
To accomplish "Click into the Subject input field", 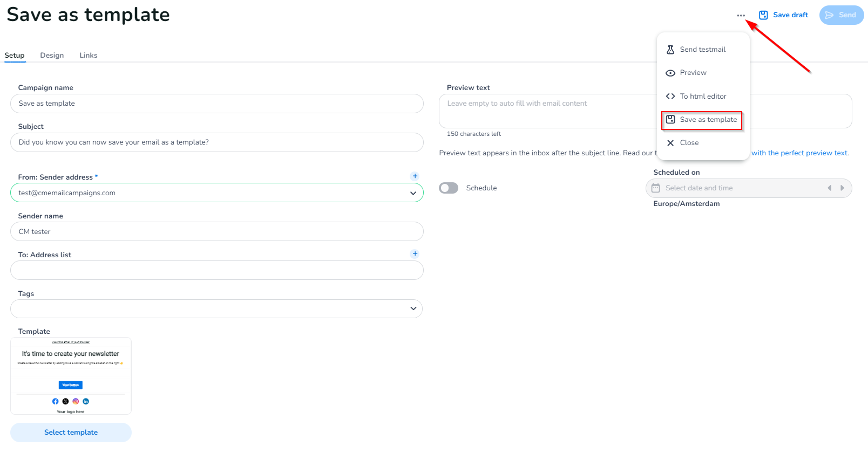I will [x=216, y=142].
